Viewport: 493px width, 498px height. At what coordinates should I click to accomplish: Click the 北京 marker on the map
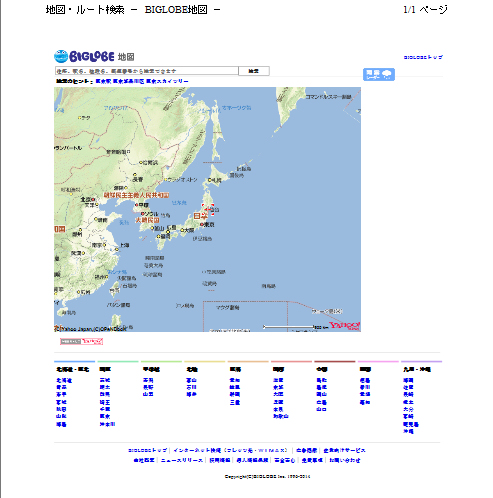[94, 199]
